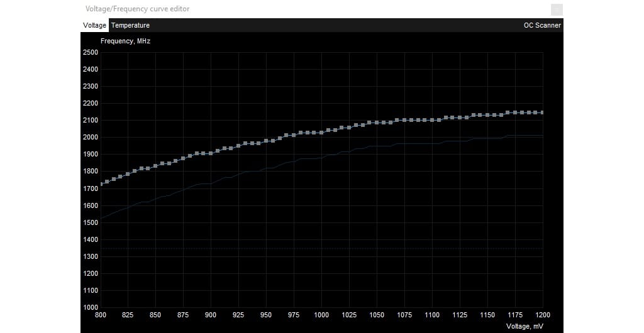Click the 1500 label on frequency axis
644x333 pixels.
(91, 222)
